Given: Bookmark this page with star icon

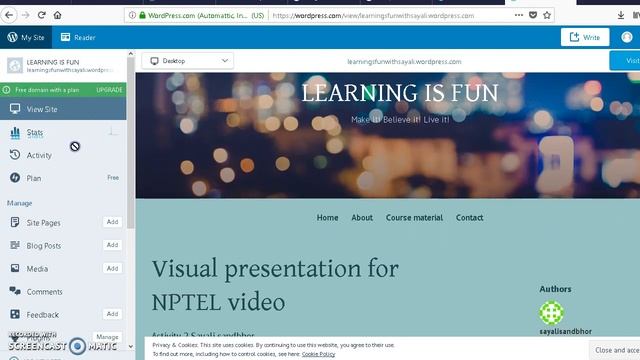Looking at the screenshot, I should pyautogui.click(x=547, y=16).
